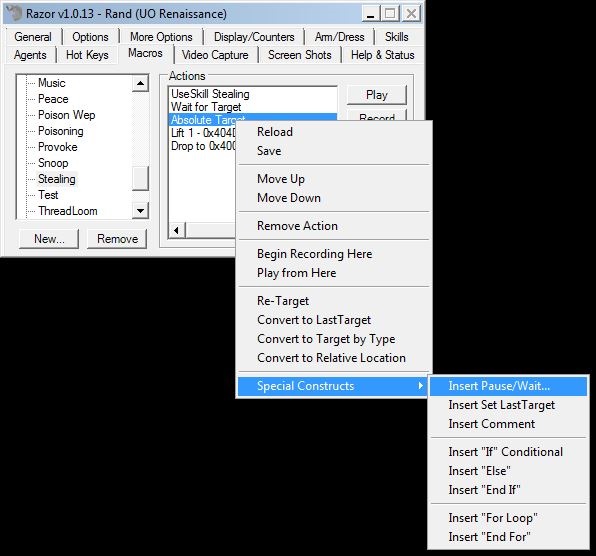
Task: Open the General tab
Action: [x=33, y=37]
